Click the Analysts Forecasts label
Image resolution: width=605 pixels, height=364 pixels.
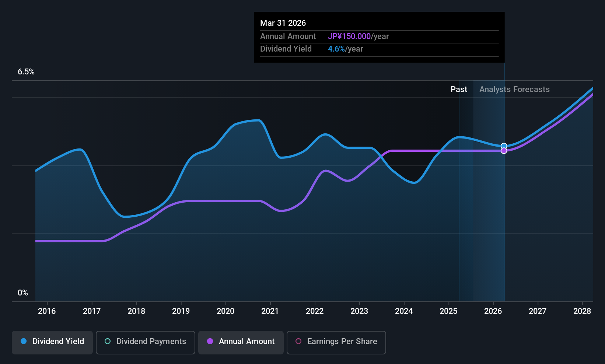(514, 90)
